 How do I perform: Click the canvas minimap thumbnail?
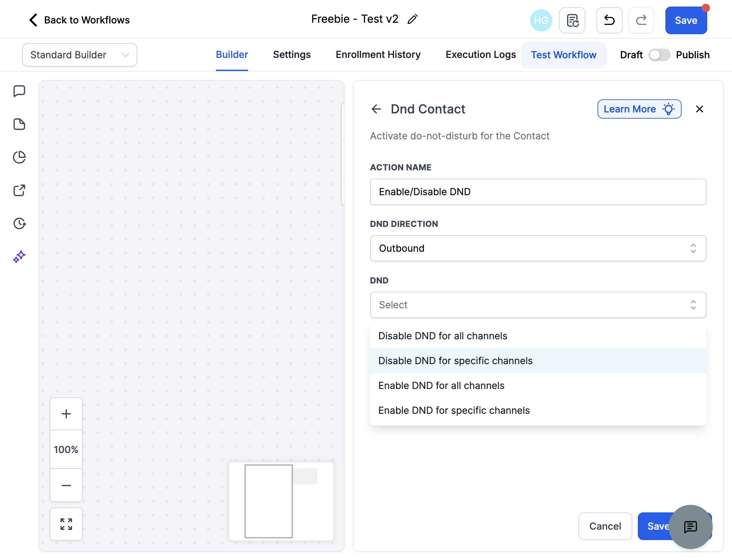[x=281, y=501]
